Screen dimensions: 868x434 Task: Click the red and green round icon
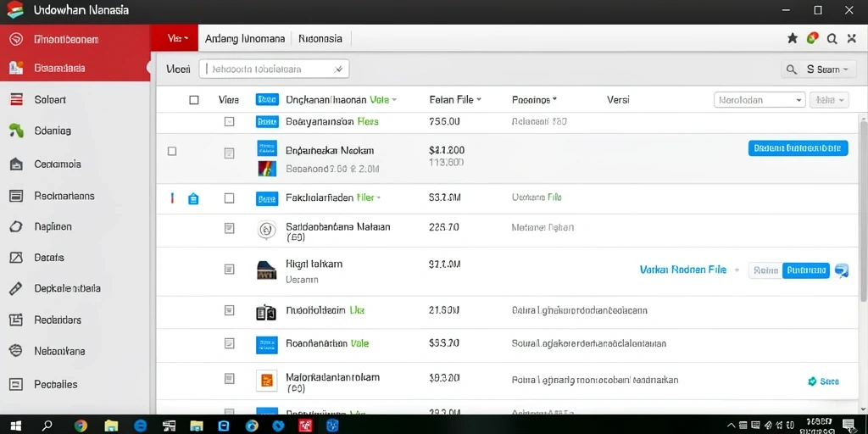(x=812, y=38)
